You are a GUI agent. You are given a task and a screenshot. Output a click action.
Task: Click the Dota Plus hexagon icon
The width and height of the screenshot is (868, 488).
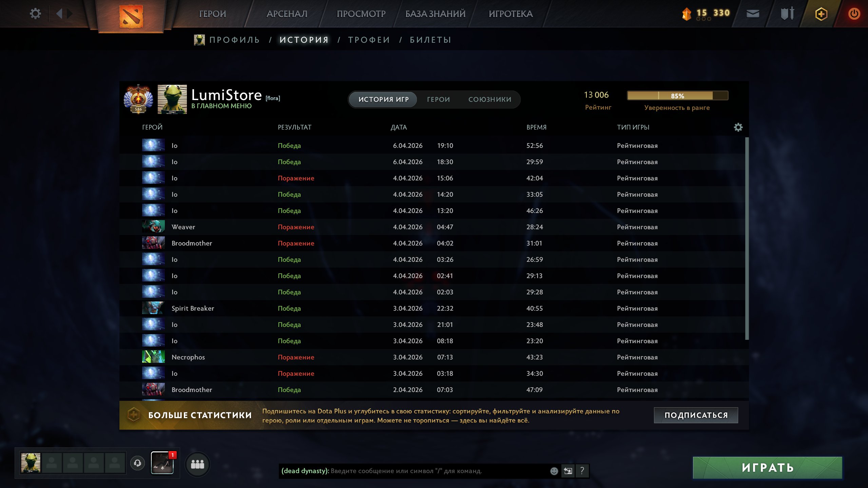[821, 14]
